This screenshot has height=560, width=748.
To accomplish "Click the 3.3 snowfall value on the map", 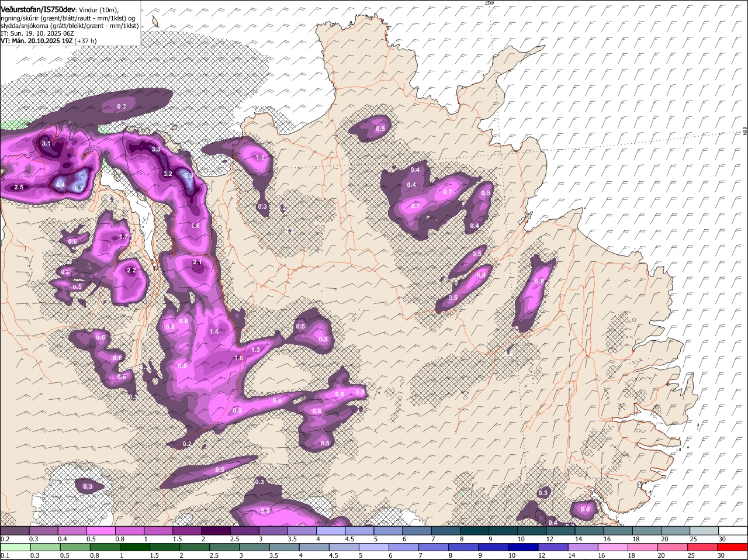I will [x=156, y=150].
